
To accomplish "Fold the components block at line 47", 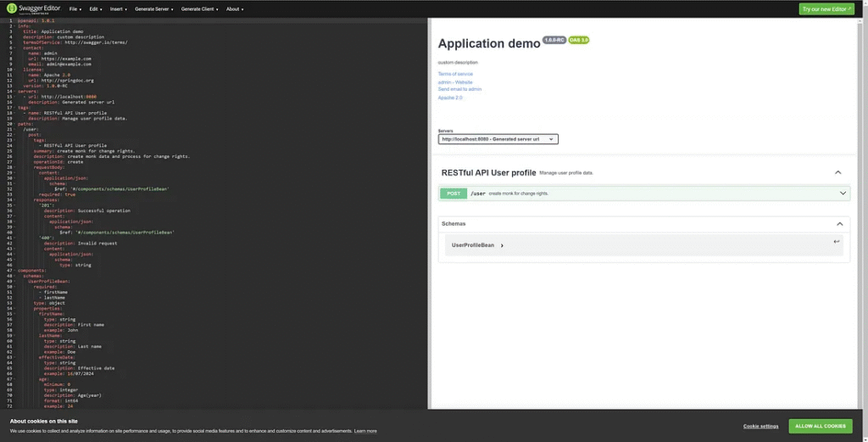I will point(15,271).
